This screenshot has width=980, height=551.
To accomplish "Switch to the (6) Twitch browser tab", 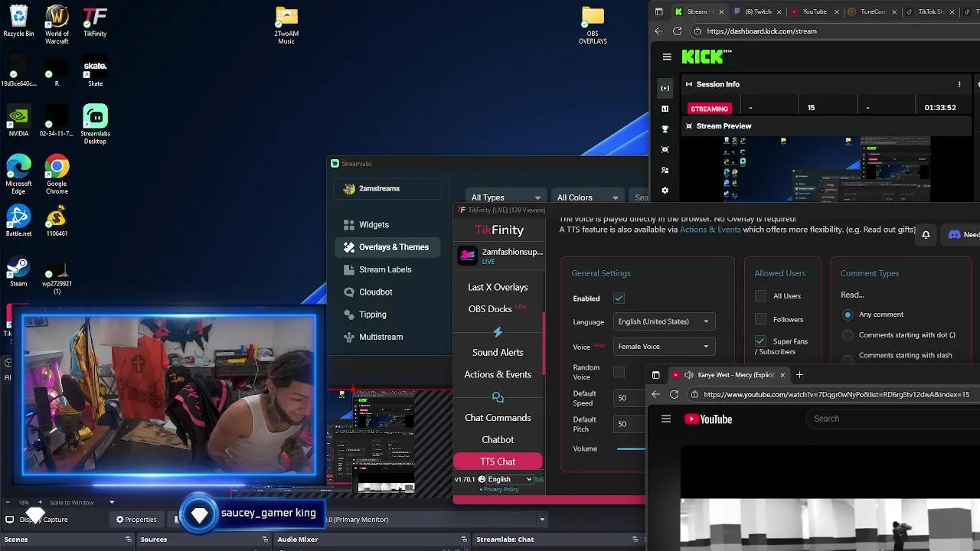I will click(756, 11).
